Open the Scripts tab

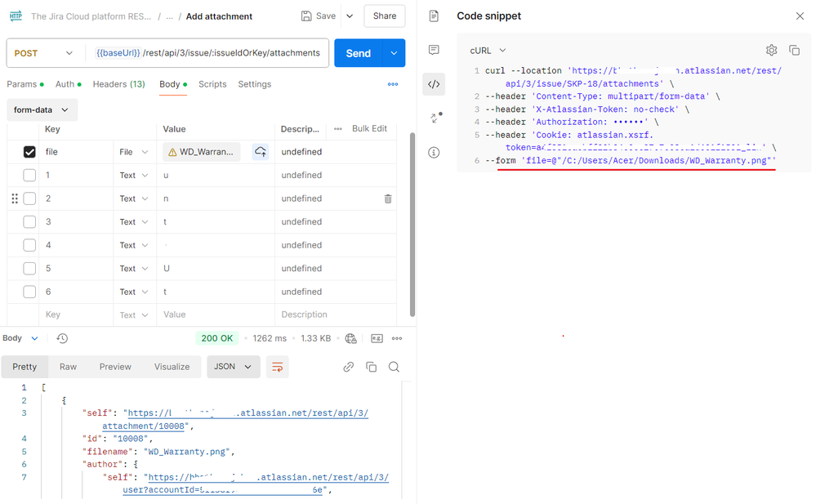[x=212, y=84]
